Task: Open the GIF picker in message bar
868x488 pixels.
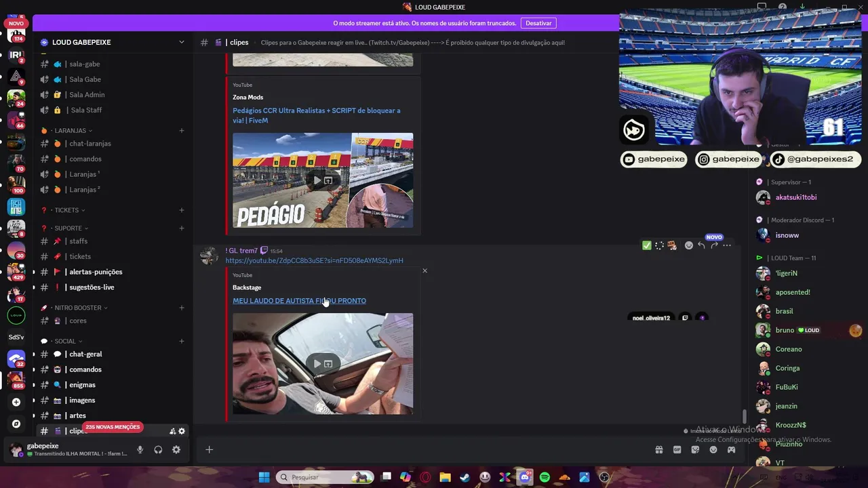Action: [x=677, y=449]
